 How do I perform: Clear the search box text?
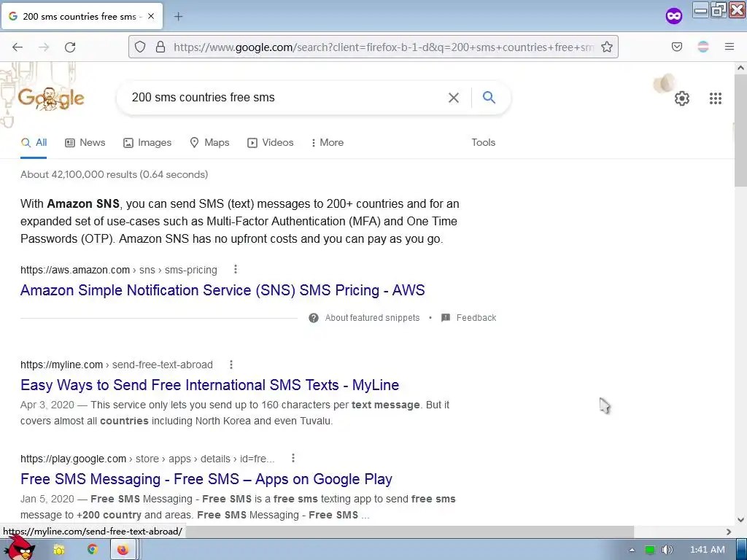tap(454, 98)
